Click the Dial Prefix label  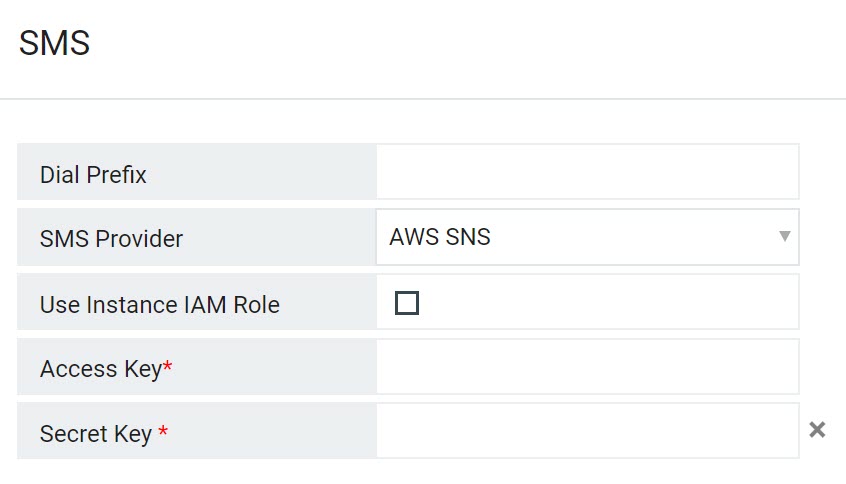click(93, 175)
